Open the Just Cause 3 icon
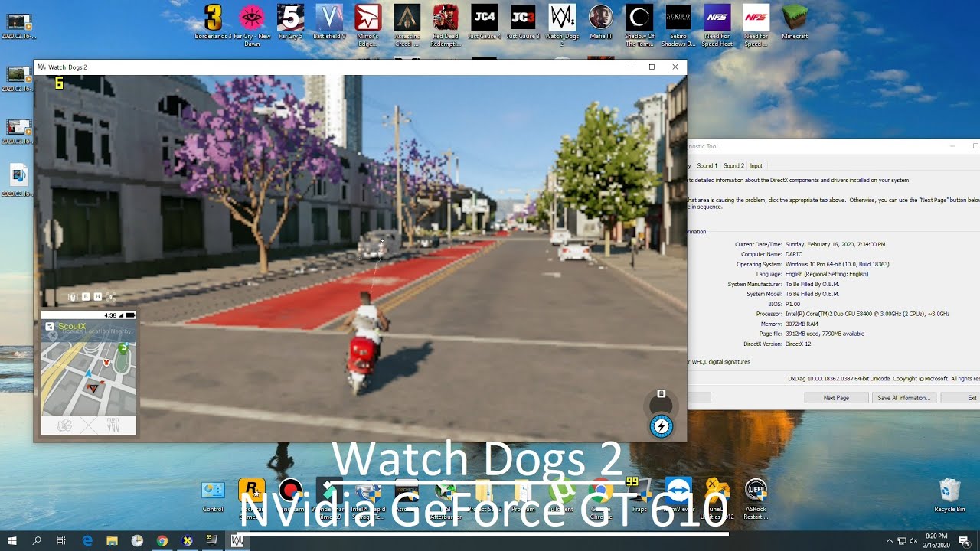This screenshot has height=551, width=980. [x=523, y=23]
